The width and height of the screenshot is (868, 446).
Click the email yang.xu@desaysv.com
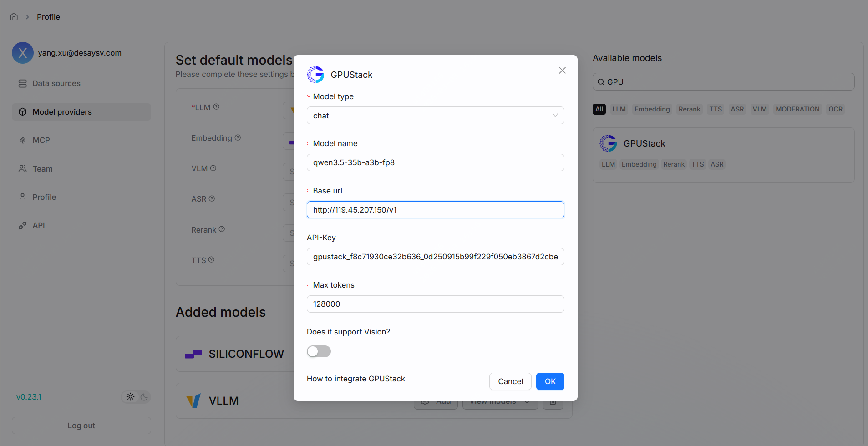coord(80,53)
